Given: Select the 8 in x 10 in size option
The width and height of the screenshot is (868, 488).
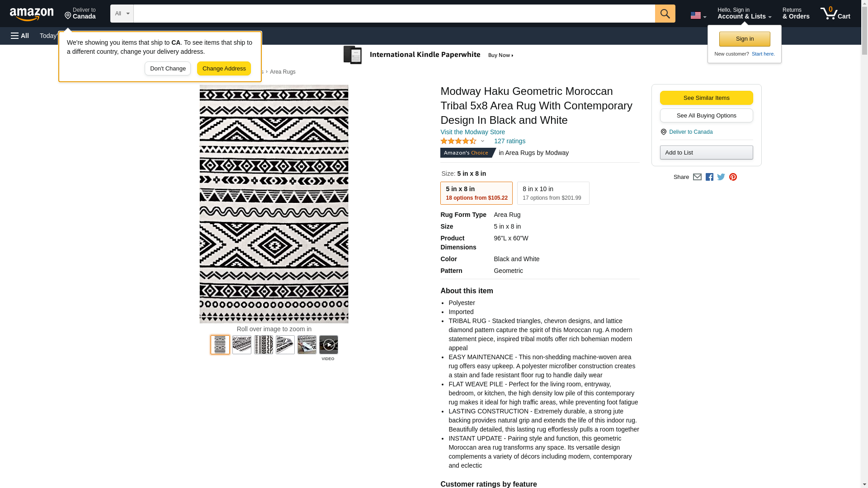Looking at the screenshot, I should pos(552,193).
